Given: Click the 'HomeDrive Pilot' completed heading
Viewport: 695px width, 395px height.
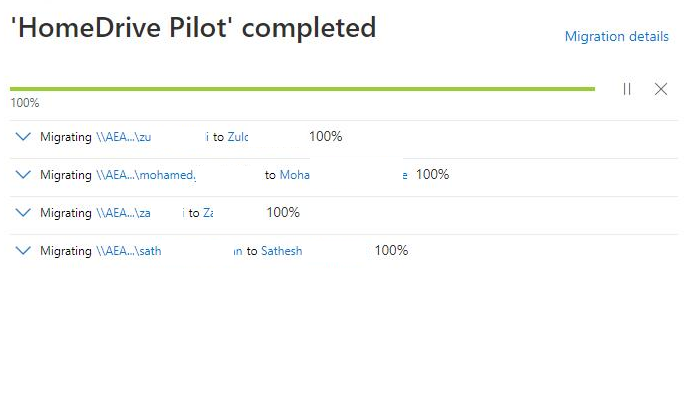Looking at the screenshot, I should pos(193,27).
